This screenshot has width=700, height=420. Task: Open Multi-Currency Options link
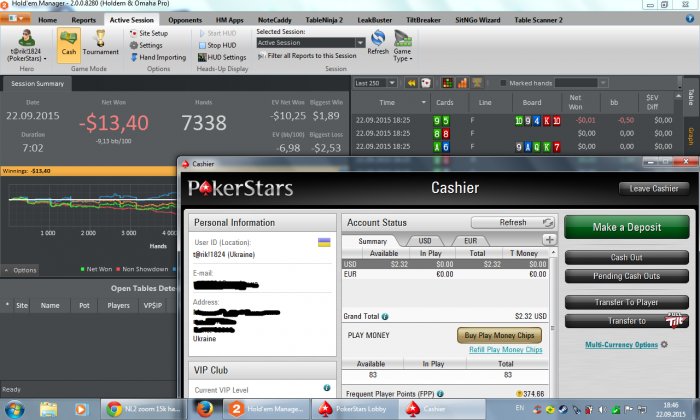click(x=621, y=345)
